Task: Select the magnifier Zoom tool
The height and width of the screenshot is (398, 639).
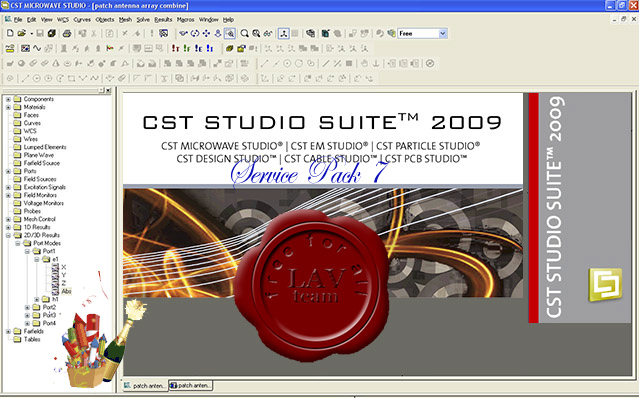Action: [x=245, y=33]
